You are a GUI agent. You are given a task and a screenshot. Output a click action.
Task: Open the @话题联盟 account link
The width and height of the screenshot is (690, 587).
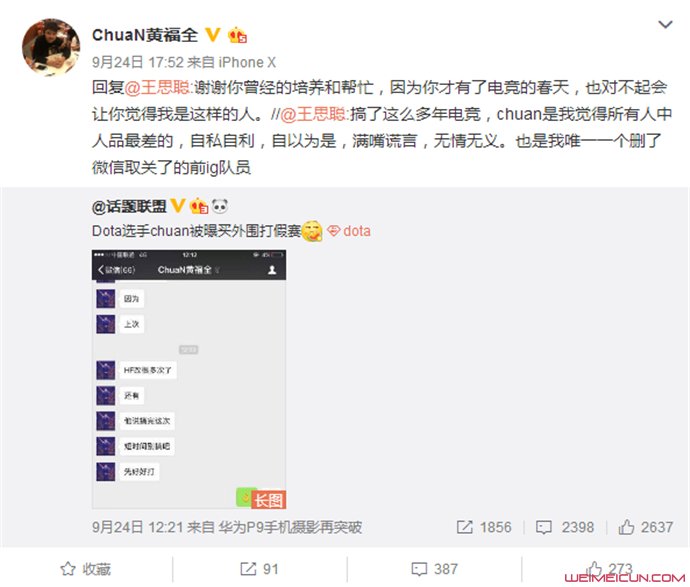129,206
